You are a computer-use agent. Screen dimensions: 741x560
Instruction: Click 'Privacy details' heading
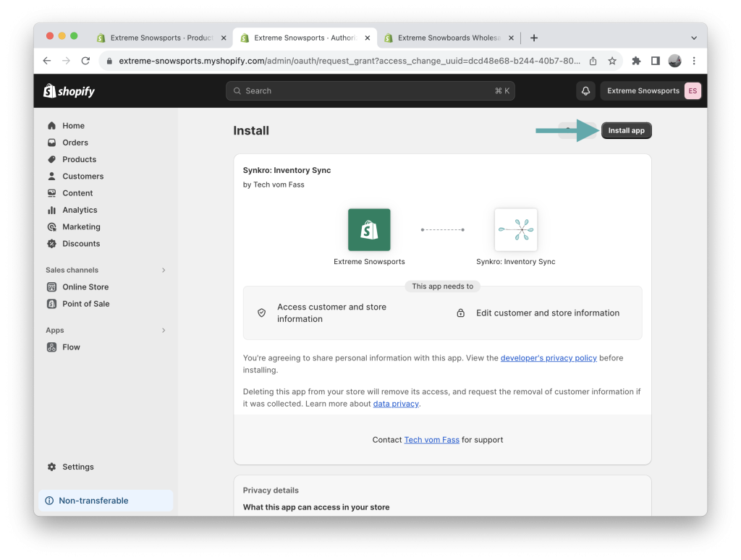[x=271, y=490]
